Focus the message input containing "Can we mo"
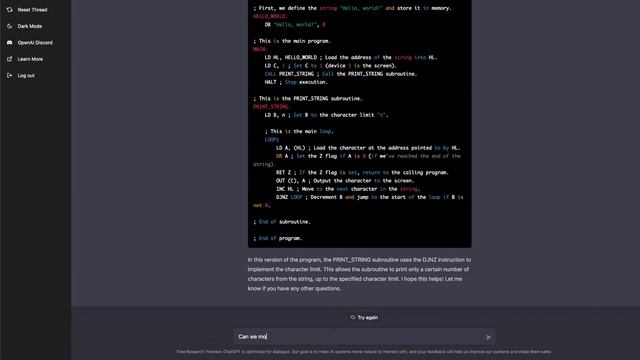Image resolution: width=640 pixels, height=360 pixels. (364, 337)
